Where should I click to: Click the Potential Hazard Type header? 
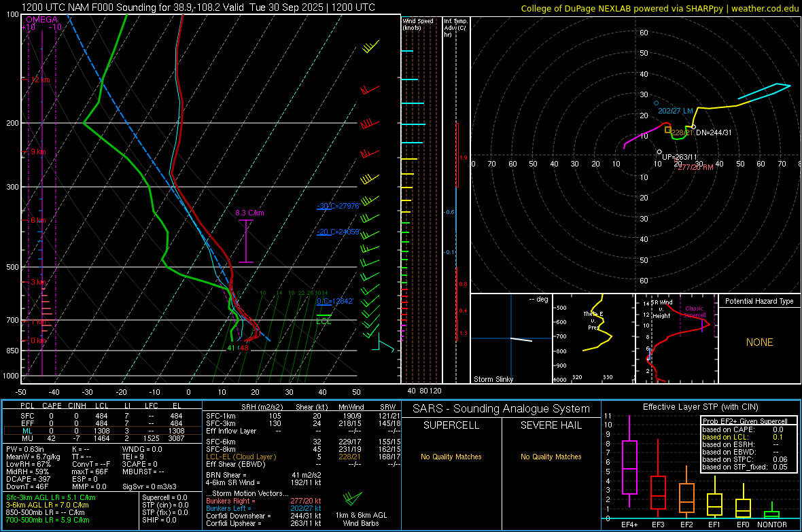(x=759, y=301)
